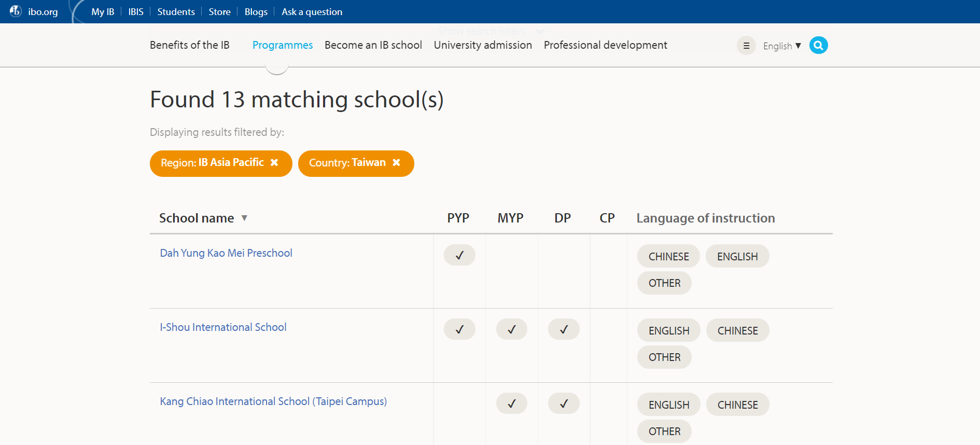Image resolution: width=980 pixels, height=445 pixels.
Task: Click Ask a question in top bar
Action: tap(312, 12)
